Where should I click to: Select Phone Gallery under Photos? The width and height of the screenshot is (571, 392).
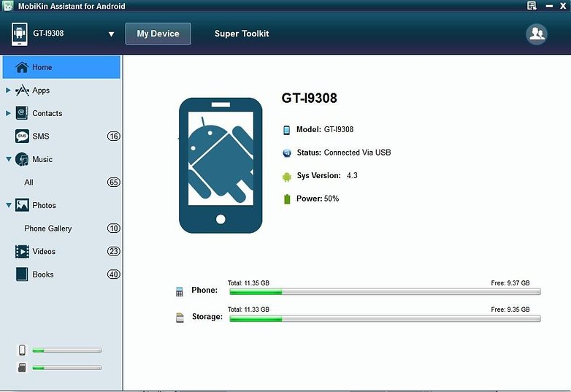coord(47,228)
